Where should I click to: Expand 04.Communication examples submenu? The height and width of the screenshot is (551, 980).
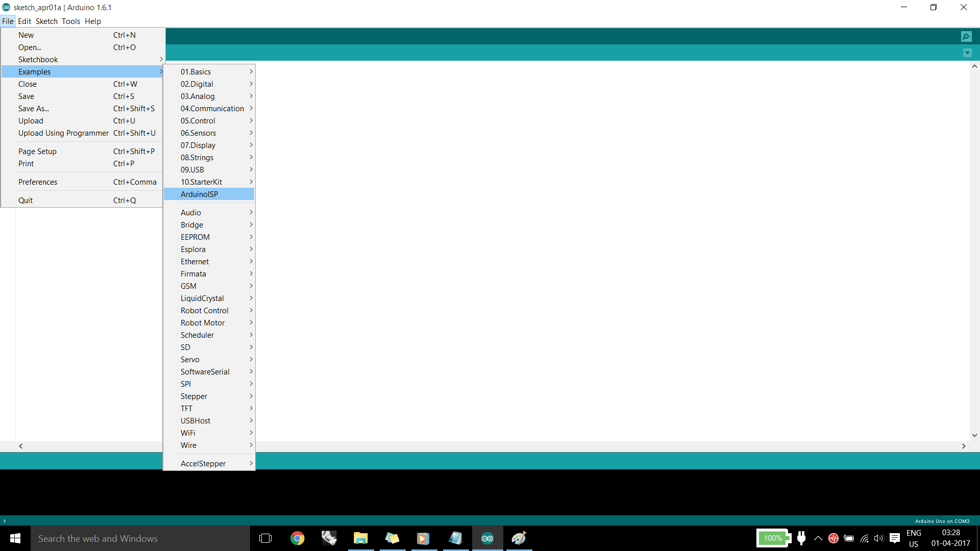209,109
